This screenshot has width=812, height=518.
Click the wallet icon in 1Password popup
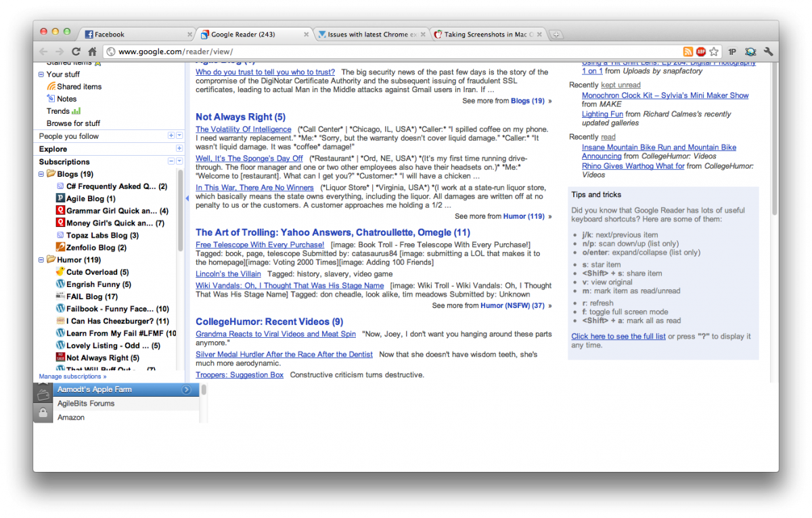coord(43,394)
